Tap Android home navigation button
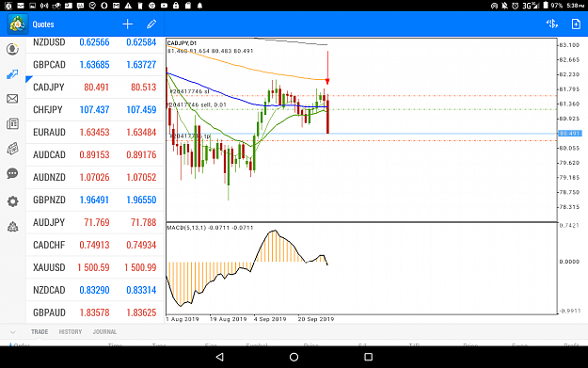This screenshot has width=588, height=368. (x=294, y=357)
